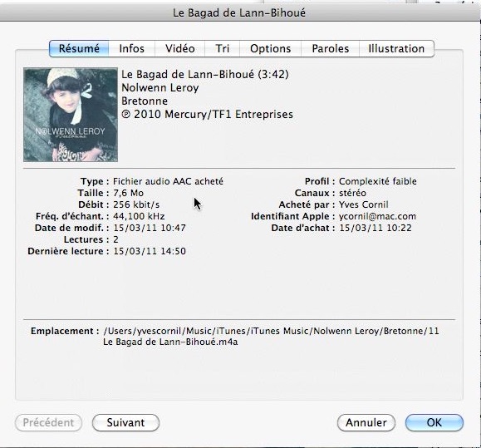Click the album name Bretonne
481x448 pixels.
pos(145,101)
